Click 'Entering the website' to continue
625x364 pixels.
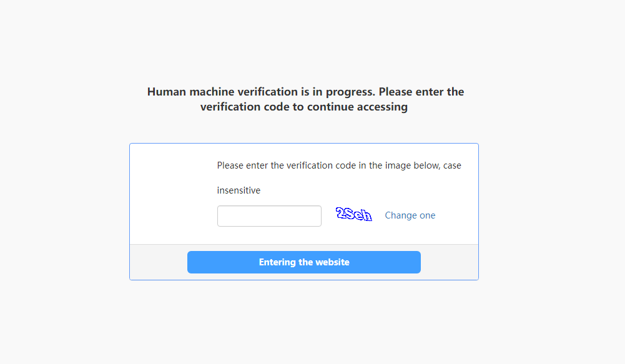[x=303, y=262]
